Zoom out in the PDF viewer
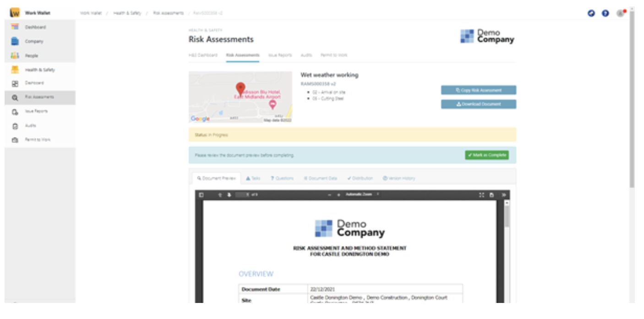The height and width of the screenshot is (319, 644). pyautogui.click(x=329, y=195)
